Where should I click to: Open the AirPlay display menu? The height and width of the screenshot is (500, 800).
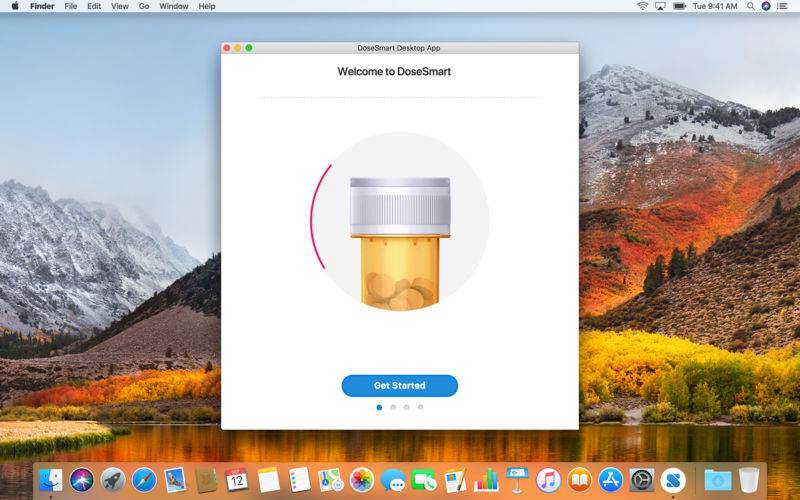point(660,6)
